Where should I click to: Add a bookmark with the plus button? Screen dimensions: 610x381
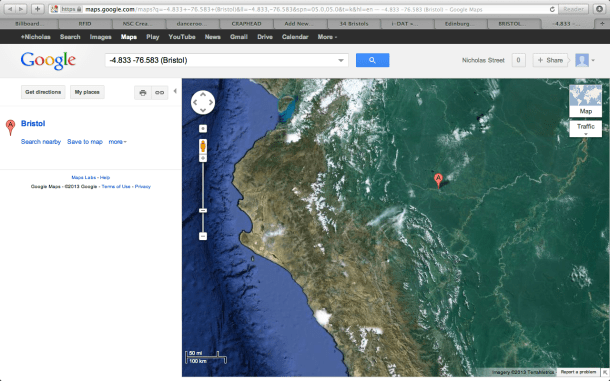click(x=37, y=9)
